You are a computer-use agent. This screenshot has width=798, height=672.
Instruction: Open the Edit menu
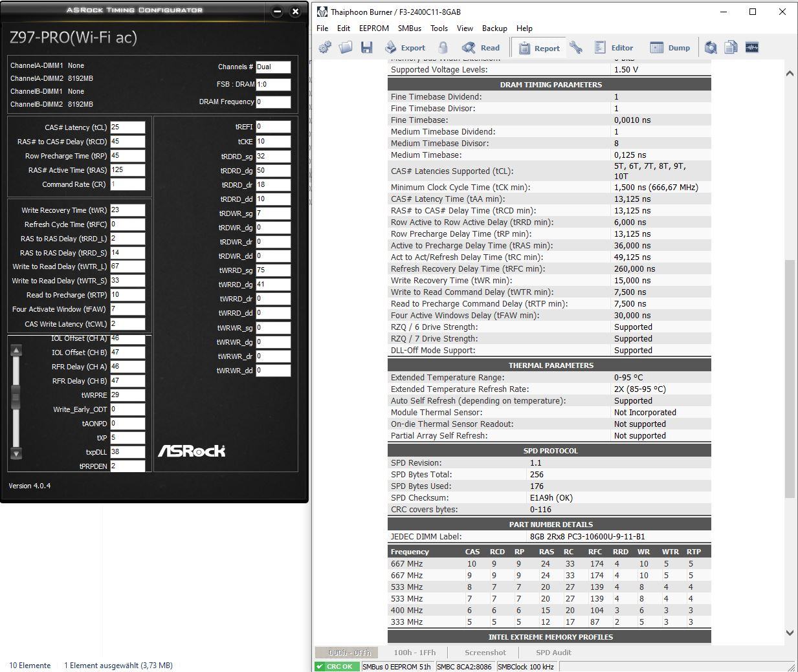click(344, 28)
